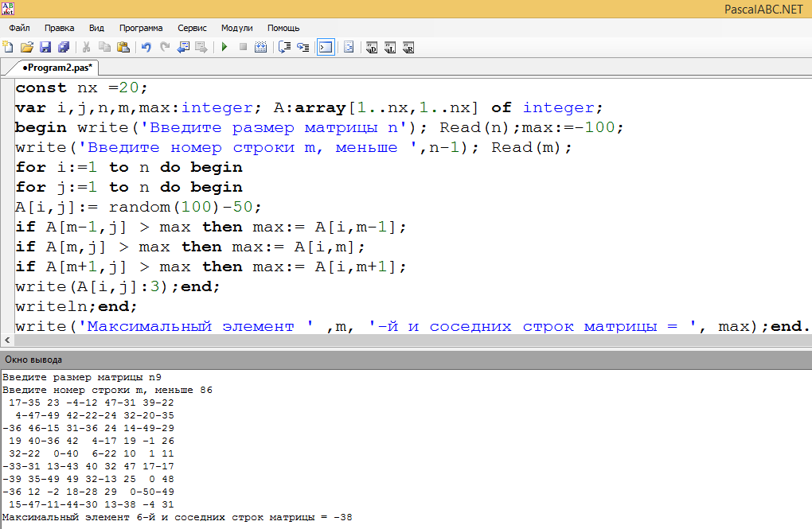Click the Cut scissors icon
Viewport: 812px width, 529px height.
(86, 48)
